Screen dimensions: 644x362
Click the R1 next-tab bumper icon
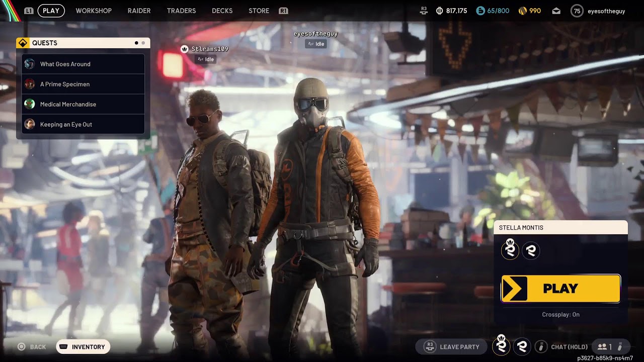283,11
